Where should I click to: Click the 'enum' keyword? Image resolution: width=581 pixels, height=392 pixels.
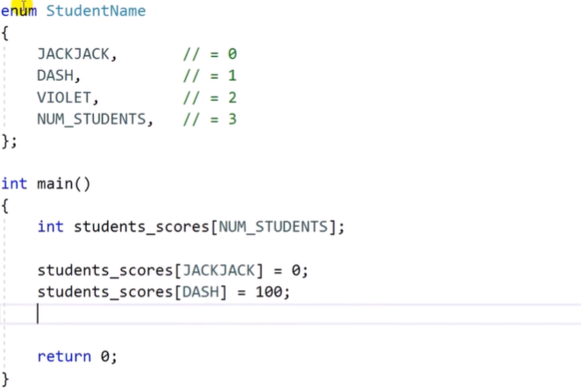tap(19, 11)
